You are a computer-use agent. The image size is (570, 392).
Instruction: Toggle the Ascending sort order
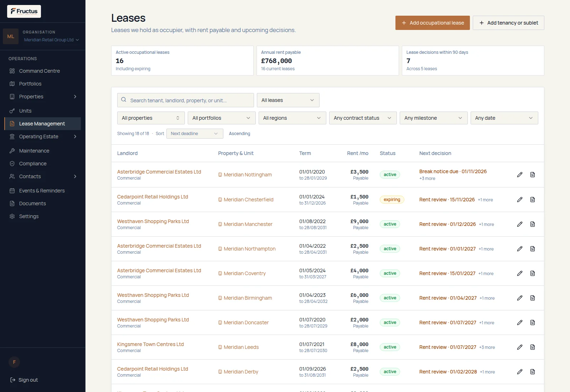[239, 134]
